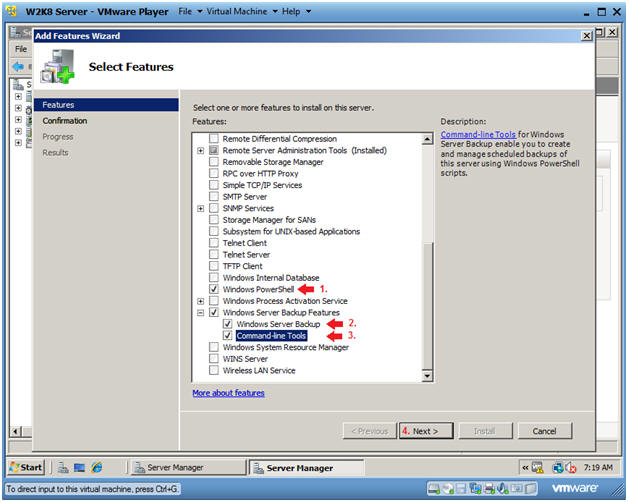Image resolution: width=628 pixels, height=502 pixels.
Task: Expand Windows Process Activation Service node
Action: [201, 301]
